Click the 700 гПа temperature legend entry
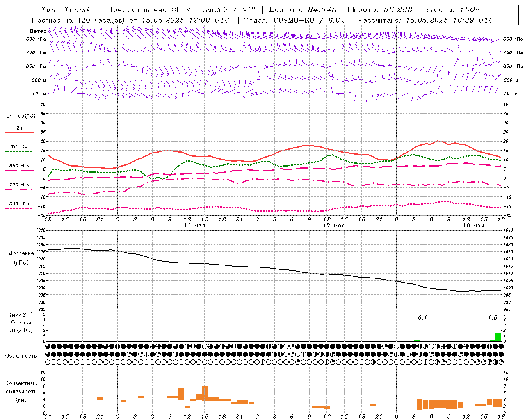525x420 pixels. 19,185
